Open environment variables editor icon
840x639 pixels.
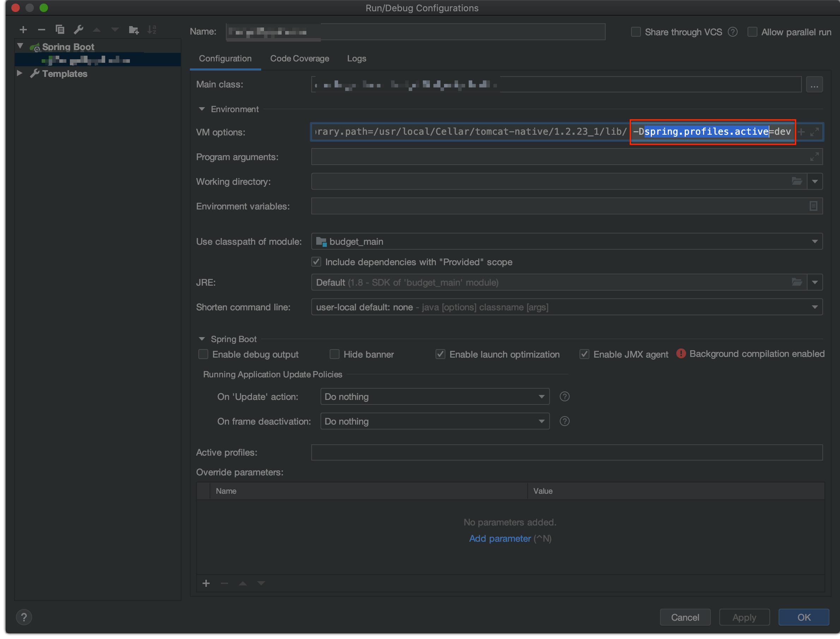(813, 206)
